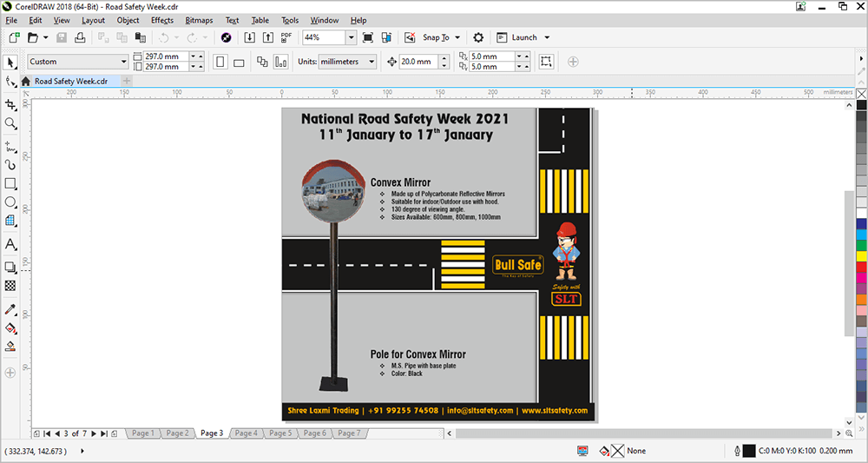This screenshot has width=868, height=463.
Task: Pick the yellow swatch in palette
Action: [x=861, y=256]
